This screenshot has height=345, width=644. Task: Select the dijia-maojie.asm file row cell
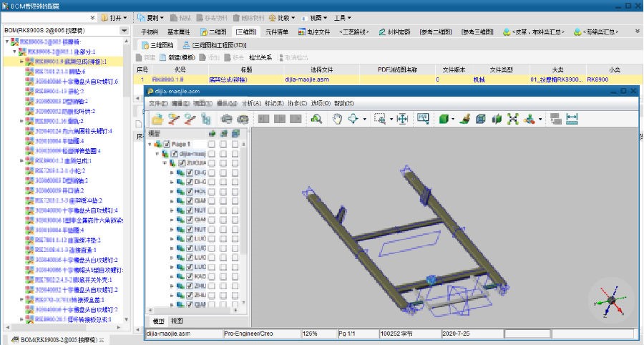coord(307,80)
